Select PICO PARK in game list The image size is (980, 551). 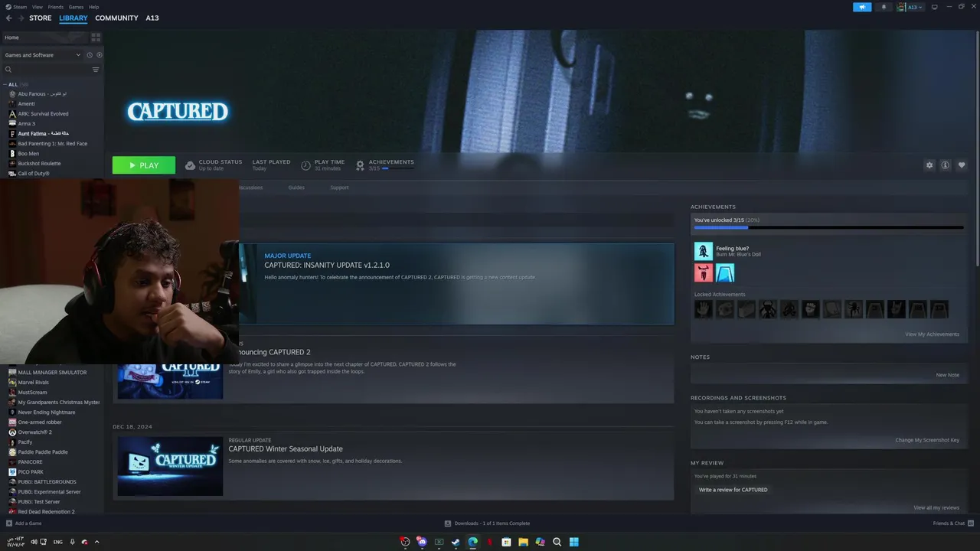pos(30,471)
